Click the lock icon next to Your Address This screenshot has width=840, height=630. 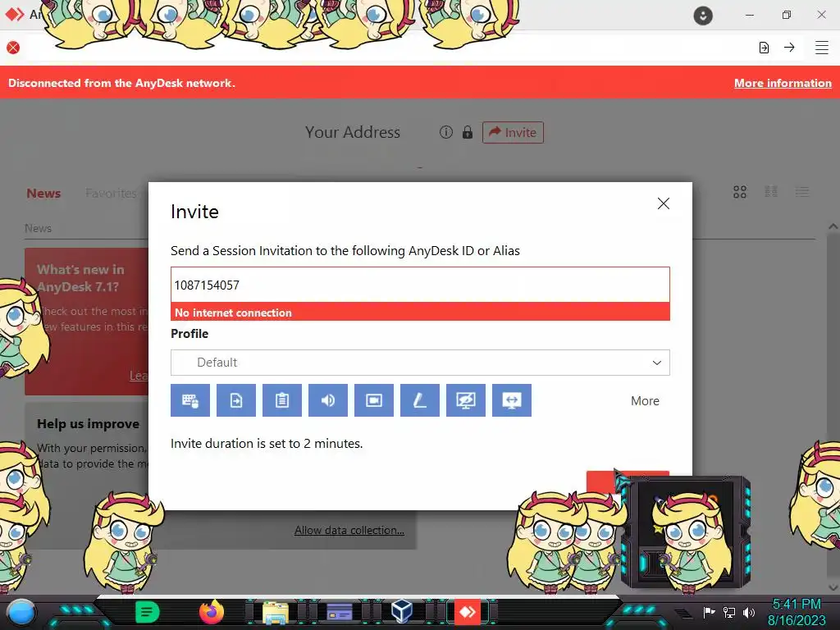pos(467,132)
